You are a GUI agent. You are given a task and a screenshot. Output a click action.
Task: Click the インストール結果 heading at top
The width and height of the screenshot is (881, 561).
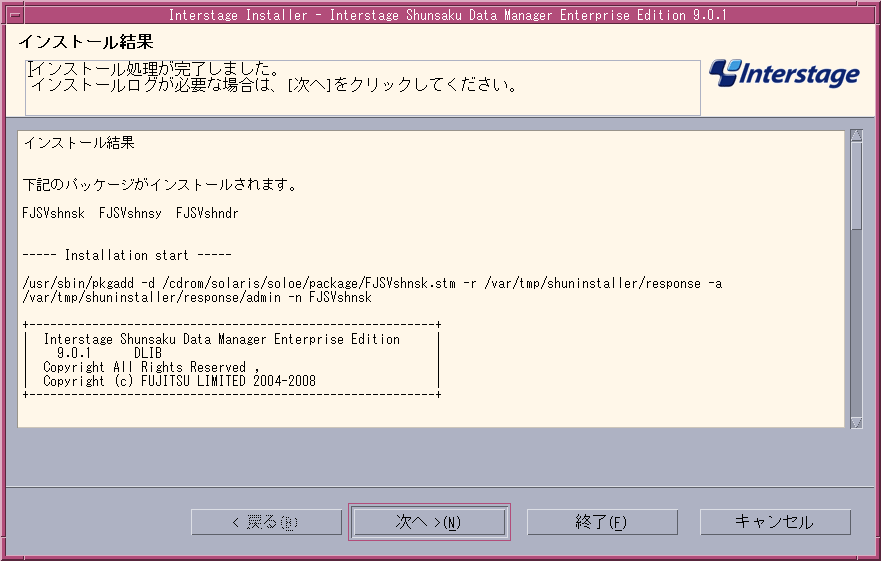pos(86,42)
